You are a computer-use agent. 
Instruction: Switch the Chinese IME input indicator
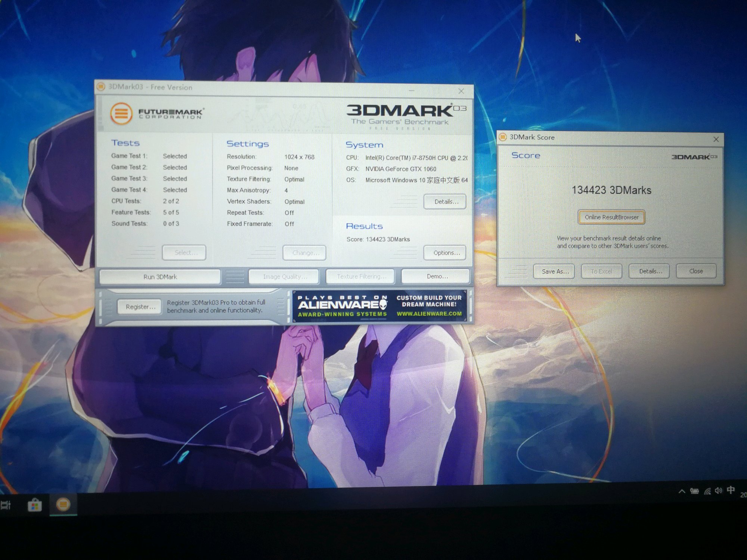(731, 490)
